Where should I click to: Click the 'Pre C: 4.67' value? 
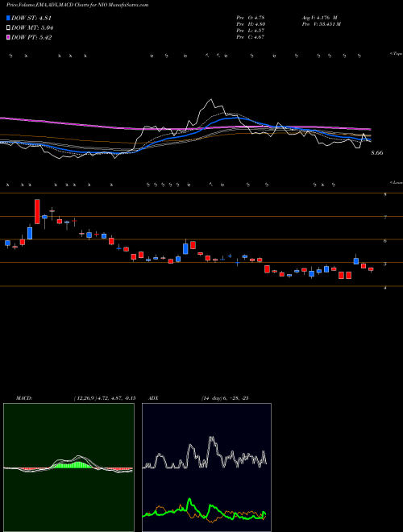tap(251, 37)
